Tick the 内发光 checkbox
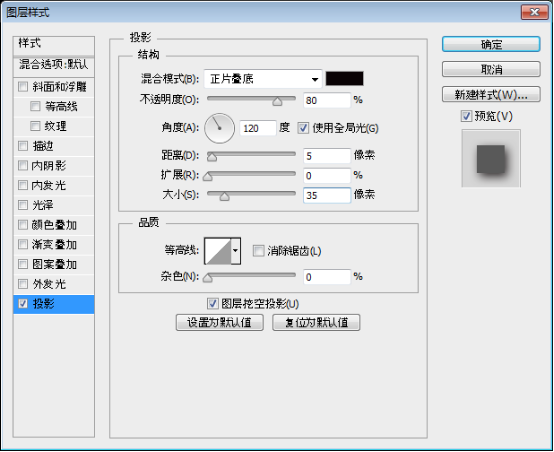Viewport: 554px width, 452px height. click(x=23, y=185)
